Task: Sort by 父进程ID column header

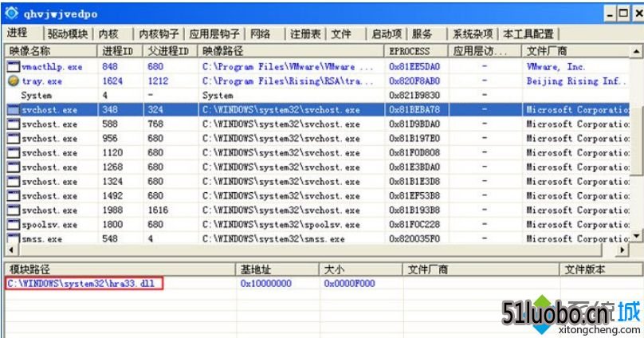Action: pos(171,51)
